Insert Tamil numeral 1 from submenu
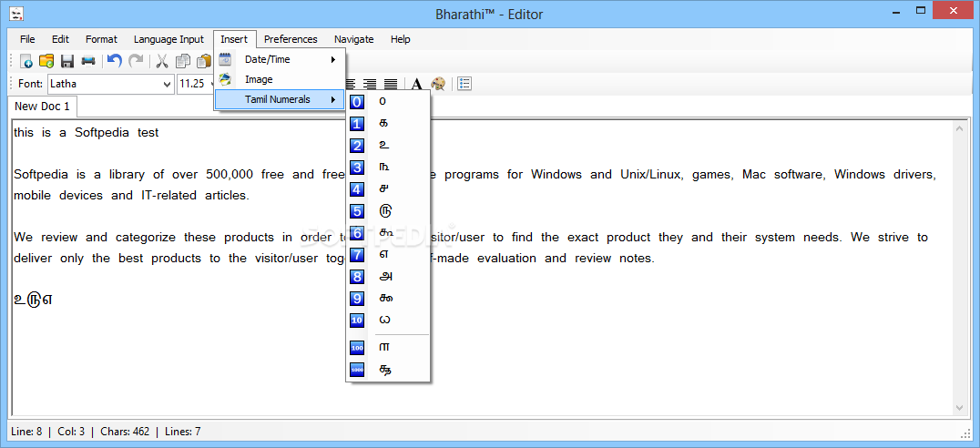 click(388, 124)
